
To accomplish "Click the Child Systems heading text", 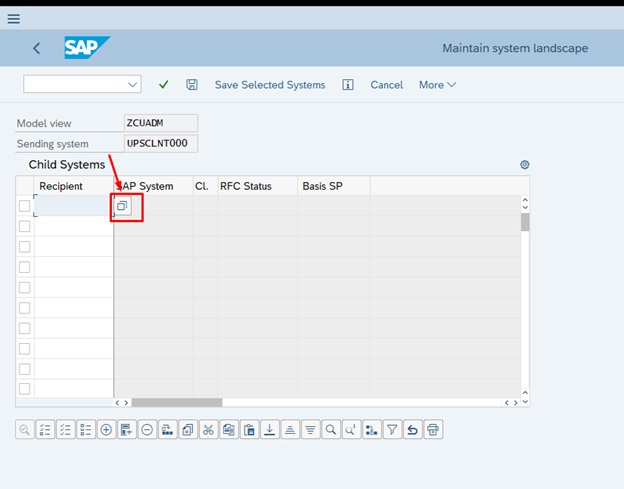I will coord(67,164).
